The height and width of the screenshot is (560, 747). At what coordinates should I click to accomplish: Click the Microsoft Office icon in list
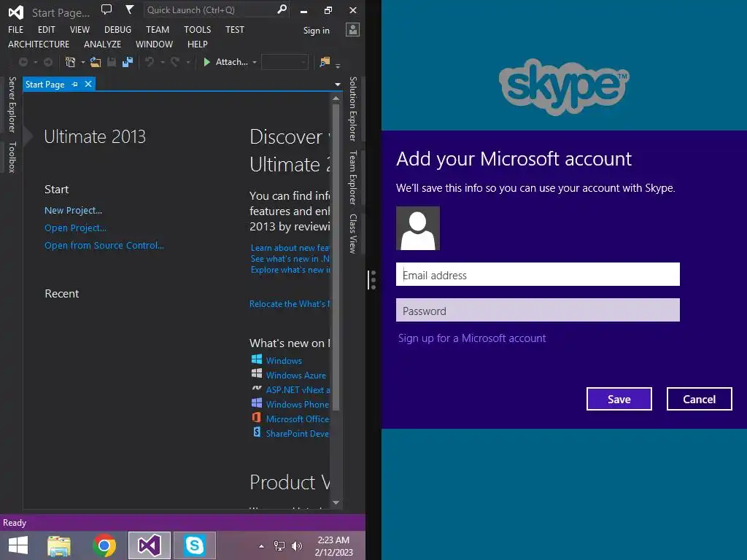click(x=256, y=418)
